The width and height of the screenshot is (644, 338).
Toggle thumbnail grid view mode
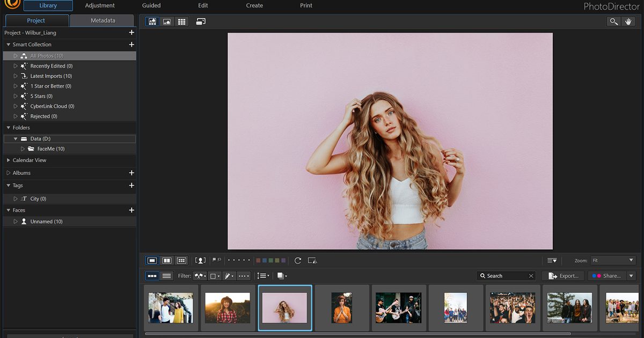point(182,21)
